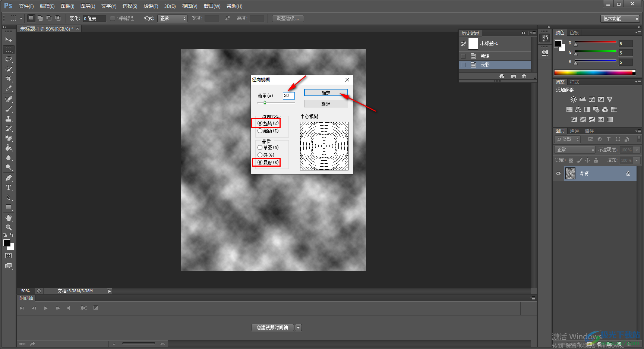This screenshot has height=349, width=644.
Task: Select the Spot Healing Brush tool
Action: pyautogui.click(x=9, y=99)
